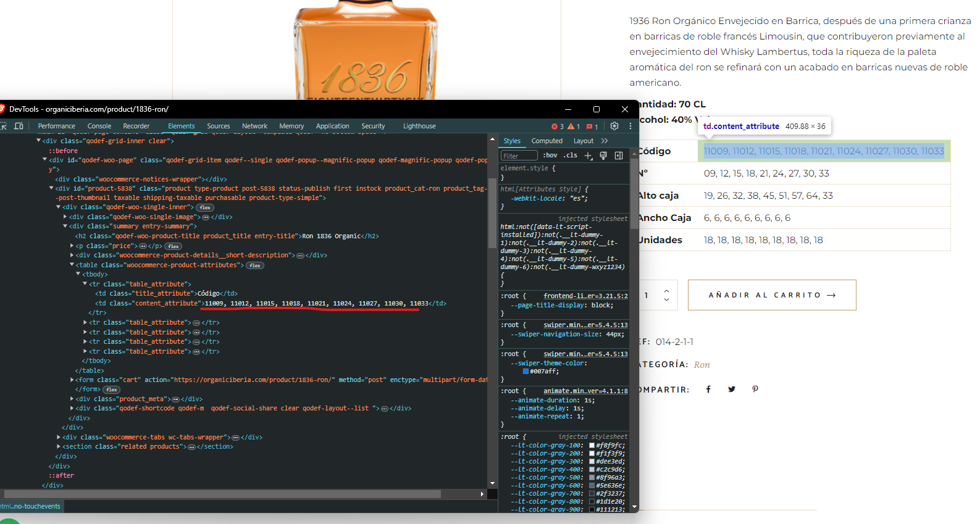Click the issues flag counter
The width and height of the screenshot is (980, 524).
coord(592,127)
